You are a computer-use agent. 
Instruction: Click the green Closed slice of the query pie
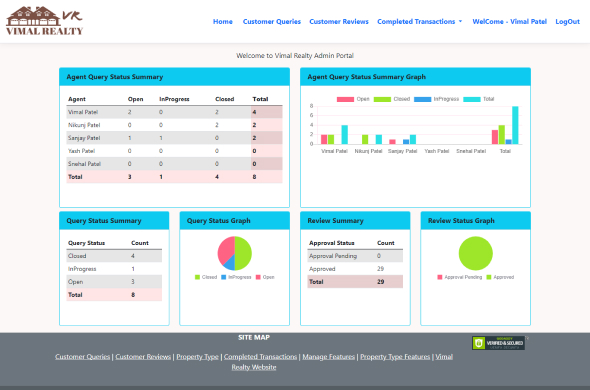[x=243, y=253]
